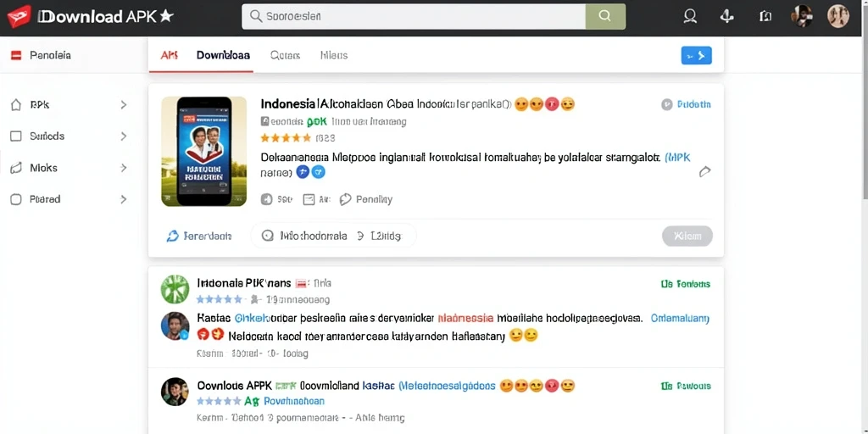This screenshot has width=868, height=434.
Task: Click the light-blue badge after narne)
Action: point(319,172)
